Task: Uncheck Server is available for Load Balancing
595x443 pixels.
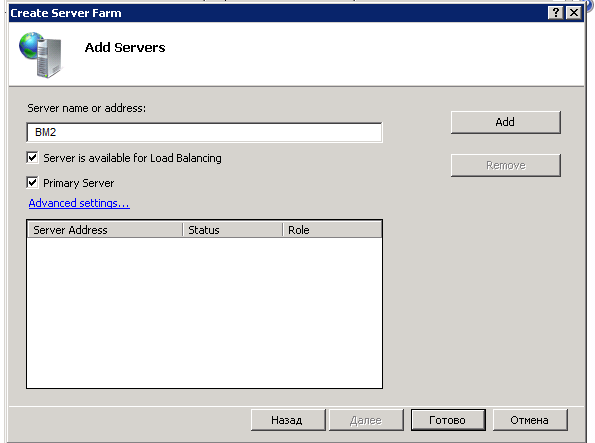Action: 32,158
